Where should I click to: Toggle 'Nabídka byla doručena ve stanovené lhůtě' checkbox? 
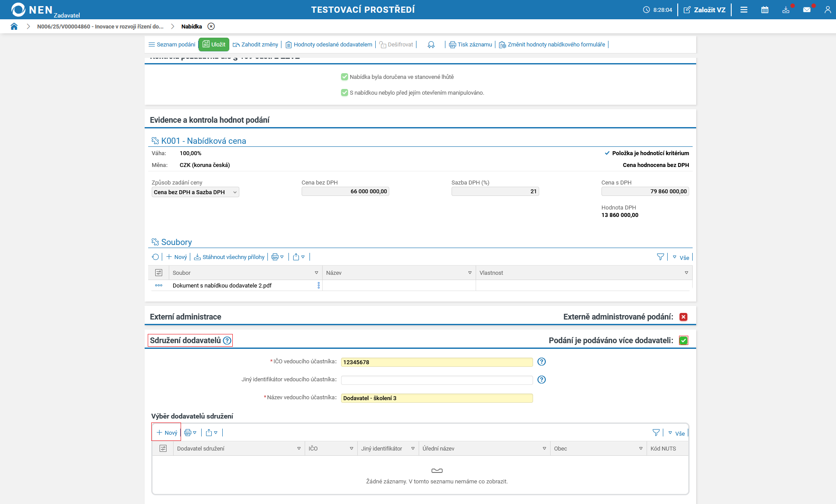tap(345, 77)
